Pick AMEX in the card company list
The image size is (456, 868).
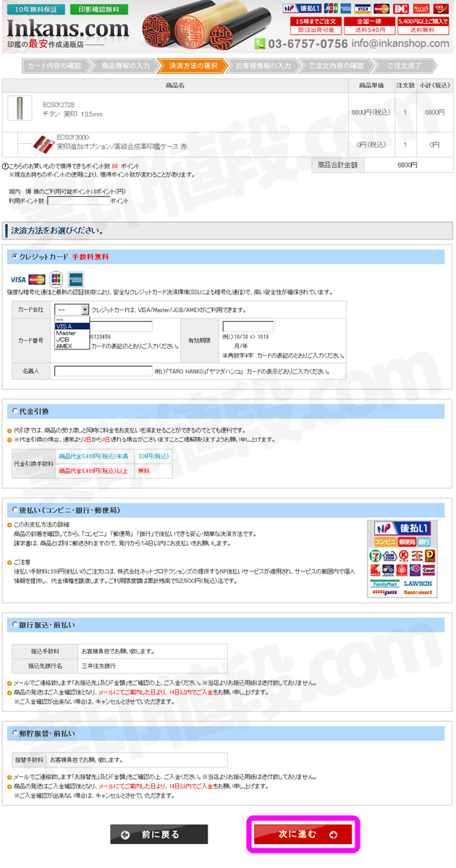click(64, 346)
